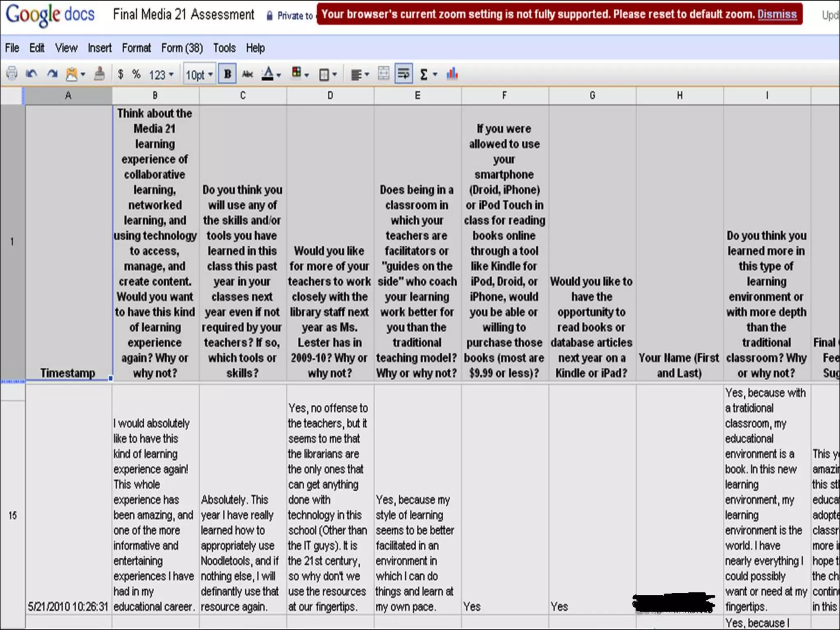The height and width of the screenshot is (630, 840).
Task: Click the merge cells icon
Action: [x=383, y=74]
